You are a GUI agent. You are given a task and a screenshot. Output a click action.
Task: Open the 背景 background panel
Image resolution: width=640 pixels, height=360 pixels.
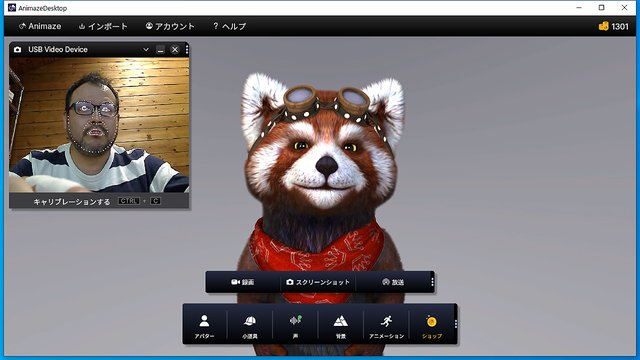click(340, 326)
